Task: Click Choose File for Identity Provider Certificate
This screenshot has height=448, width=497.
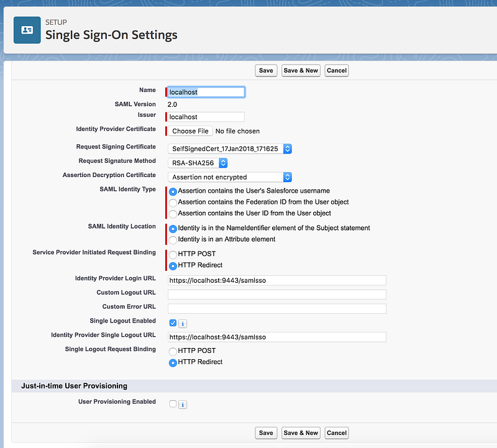Action: (190, 131)
